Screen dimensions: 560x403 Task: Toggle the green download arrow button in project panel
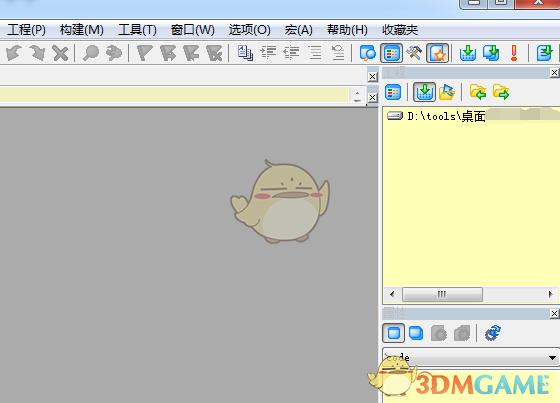point(424,92)
